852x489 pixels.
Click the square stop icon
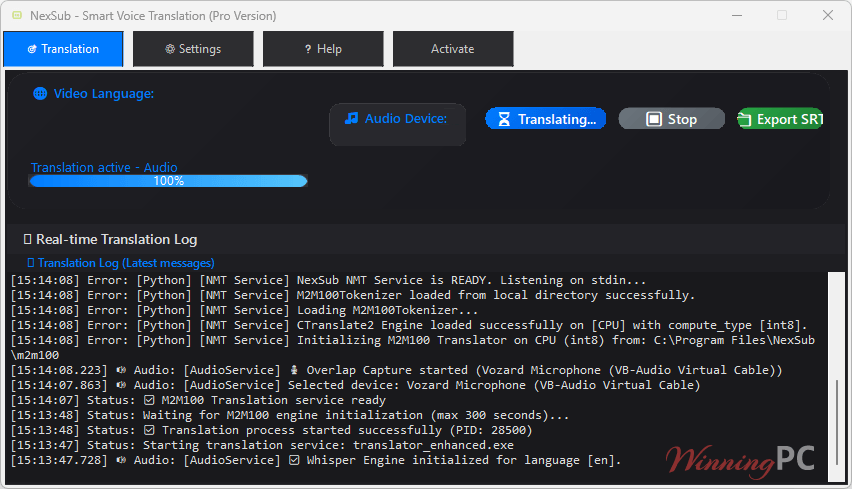click(654, 119)
